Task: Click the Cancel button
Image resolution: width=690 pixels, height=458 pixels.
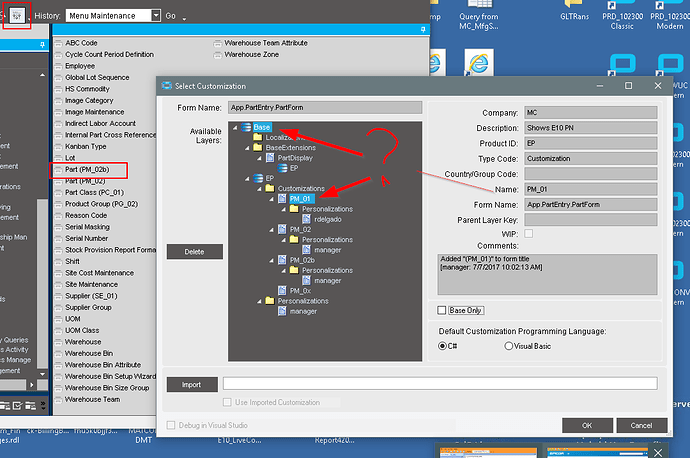Action: pyautogui.click(x=642, y=425)
